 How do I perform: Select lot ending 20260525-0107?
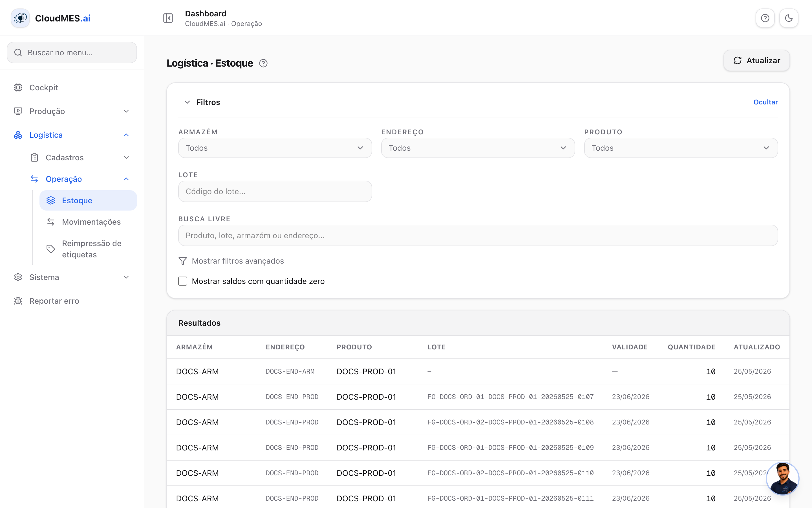pyautogui.click(x=510, y=397)
